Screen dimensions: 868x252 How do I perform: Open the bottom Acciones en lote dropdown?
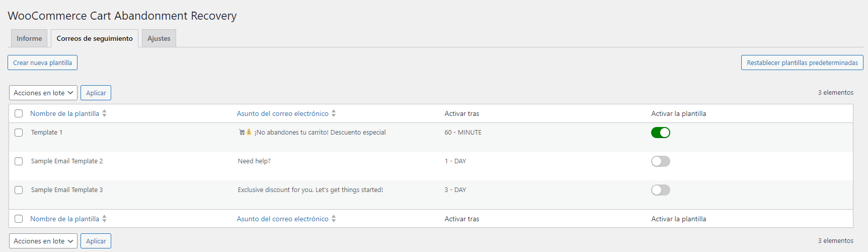[x=43, y=241]
